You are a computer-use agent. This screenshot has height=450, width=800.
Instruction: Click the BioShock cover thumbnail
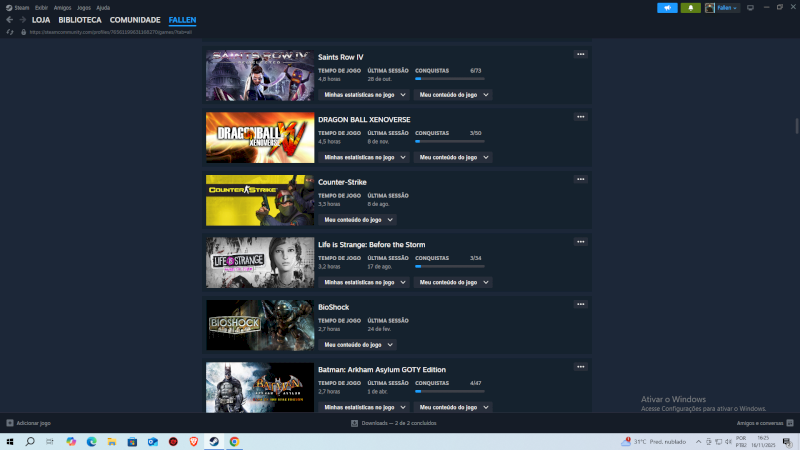pos(260,326)
